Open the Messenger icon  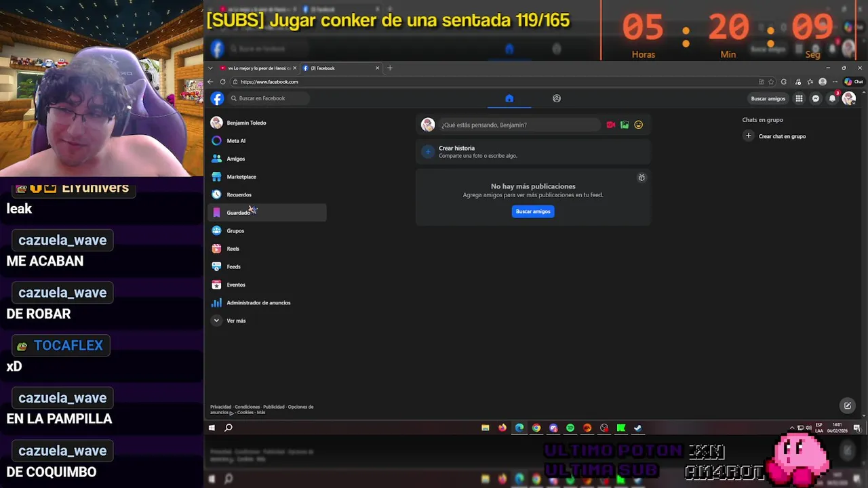(816, 98)
